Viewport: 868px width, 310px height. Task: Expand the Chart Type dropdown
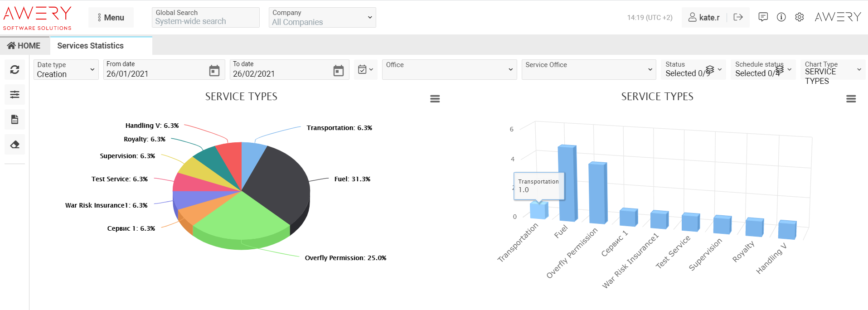click(x=833, y=70)
